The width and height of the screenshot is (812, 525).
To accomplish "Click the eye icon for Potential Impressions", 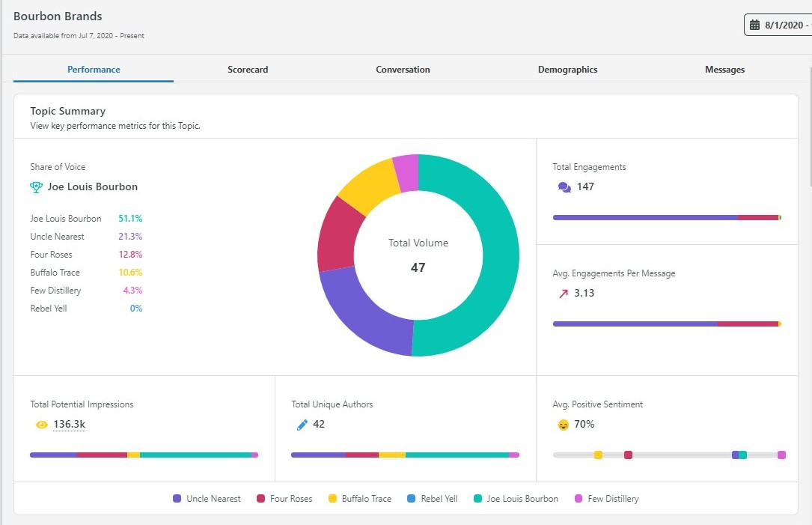I will coord(41,425).
